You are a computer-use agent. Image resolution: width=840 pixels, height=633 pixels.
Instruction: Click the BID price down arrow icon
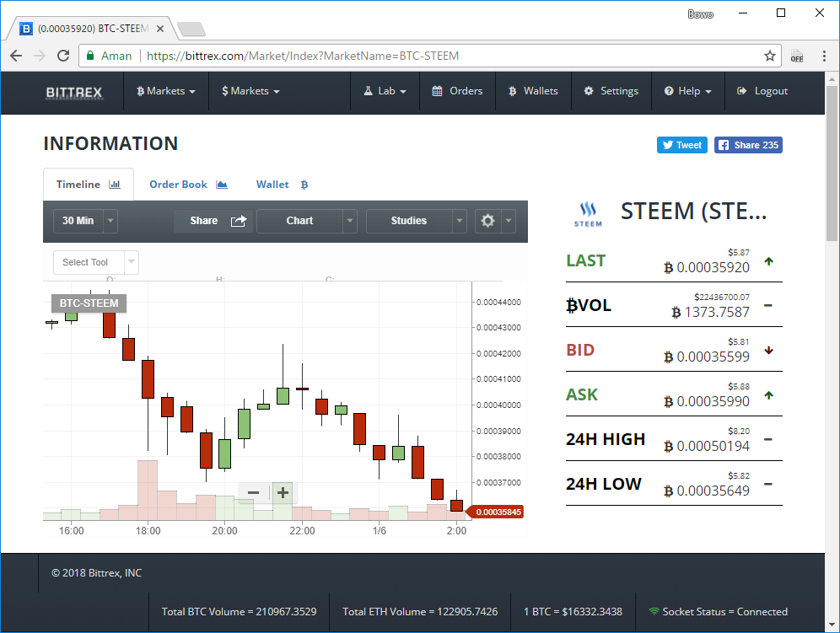tap(769, 351)
